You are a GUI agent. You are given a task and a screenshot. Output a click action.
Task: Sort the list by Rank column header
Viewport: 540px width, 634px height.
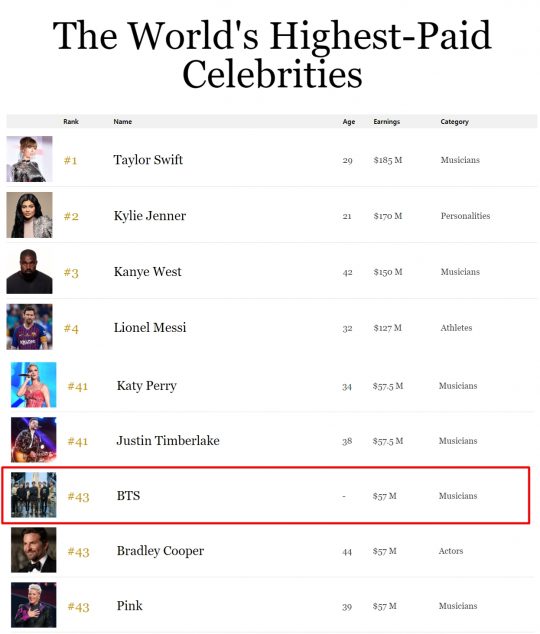point(71,121)
